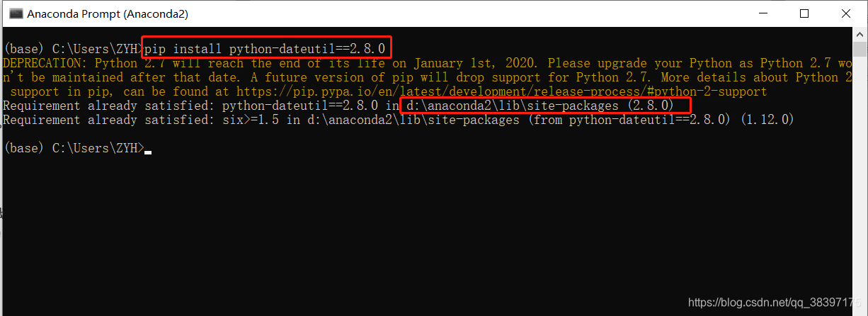Click the Anaconda Prompt title bar icon
868x316 pixels.
click(15, 13)
